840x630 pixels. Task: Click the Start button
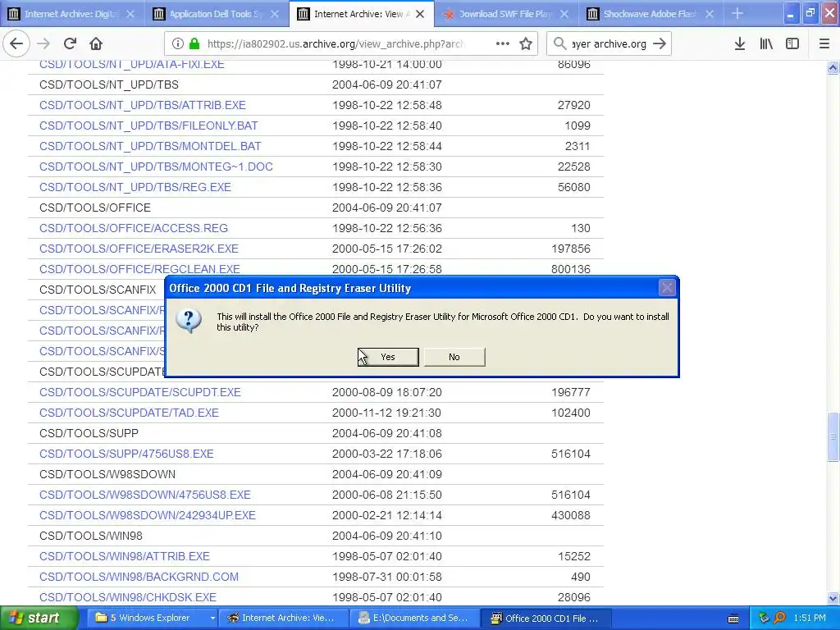(x=39, y=618)
